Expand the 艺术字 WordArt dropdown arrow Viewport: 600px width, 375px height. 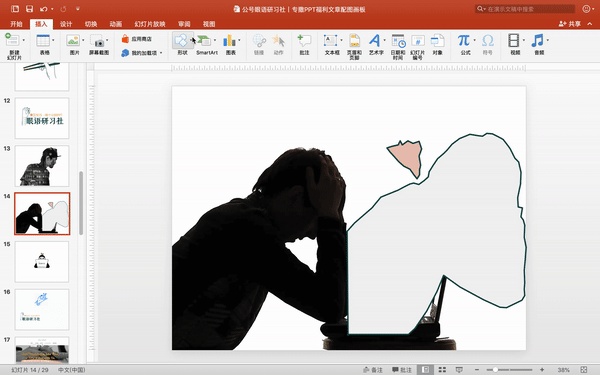(385, 40)
